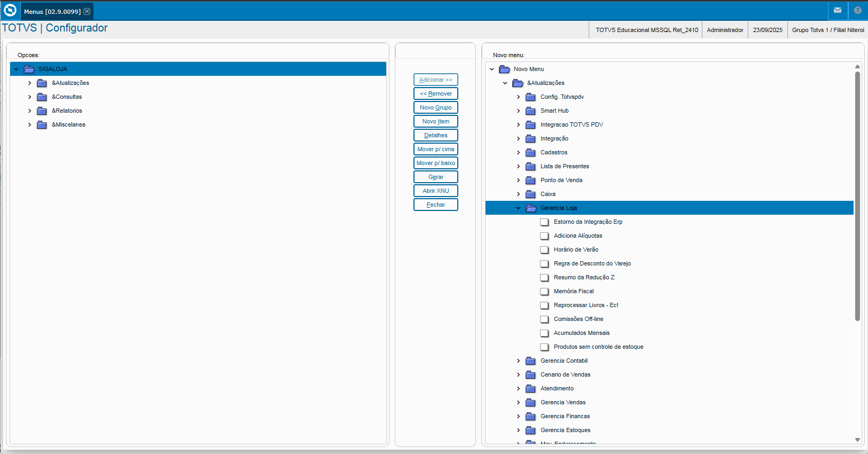This screenshot has height=454, width=868.
Task: Click the Gerencia Loja open folder icon
Action: tap(530, 208)
